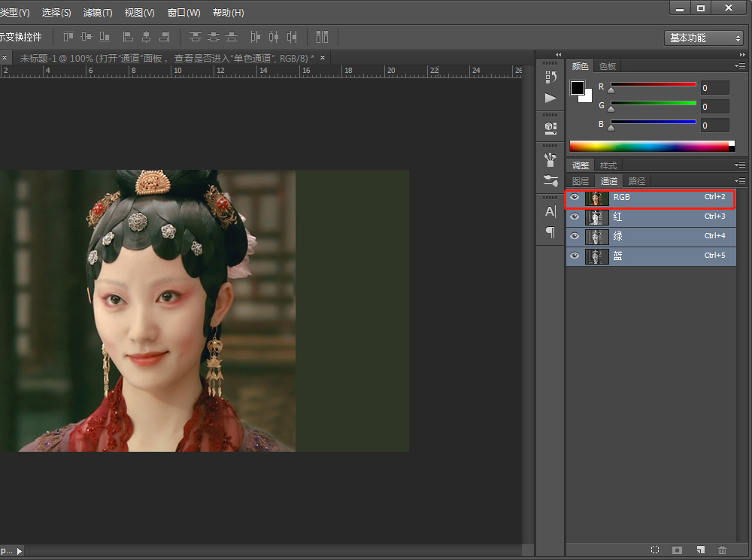Open the 调整 panel flyout menu

click(x=739, y=165)
